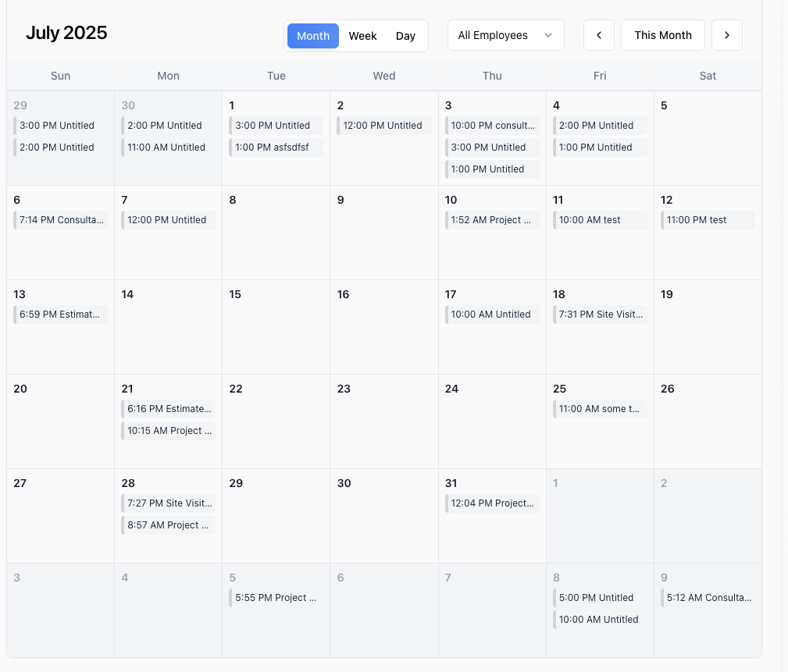Open 6:16 PM Estimate event on July 21
This screenshot has height=672, width=788.
pyautogui.click(x=169, y=409)
